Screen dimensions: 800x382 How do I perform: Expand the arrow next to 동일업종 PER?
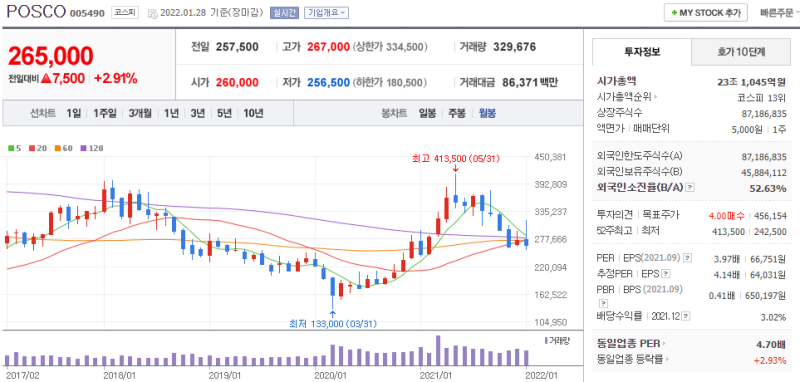(x=665, y=344)
